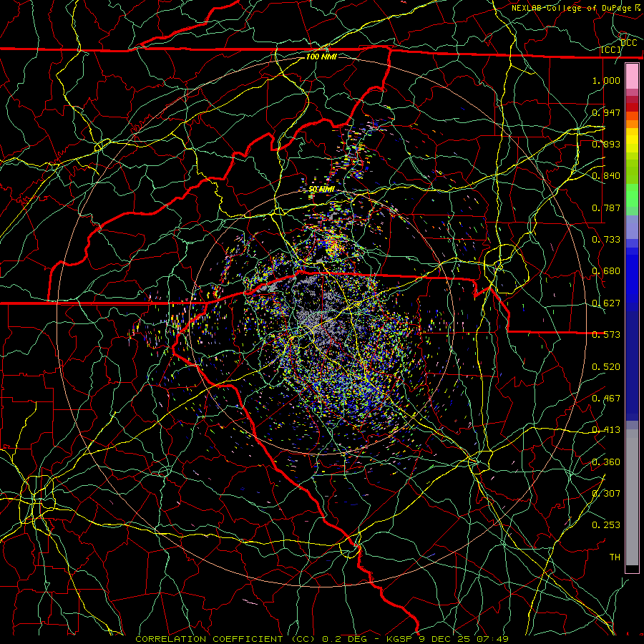Click the 0.627 legend value
The height and width of the screenshot is (644, 644).
(606, 303)
